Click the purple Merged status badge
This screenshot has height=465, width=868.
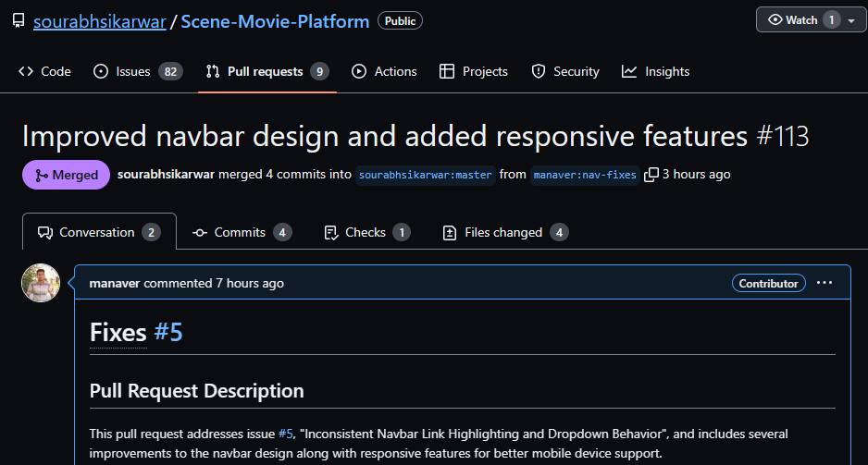click(x=66, y=175)
